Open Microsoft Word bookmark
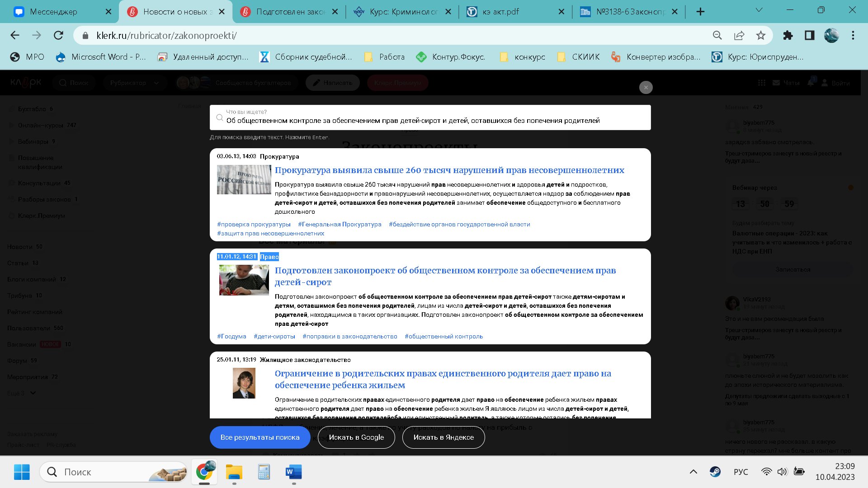Screen dimensions: 868x488 coord(101,57)
